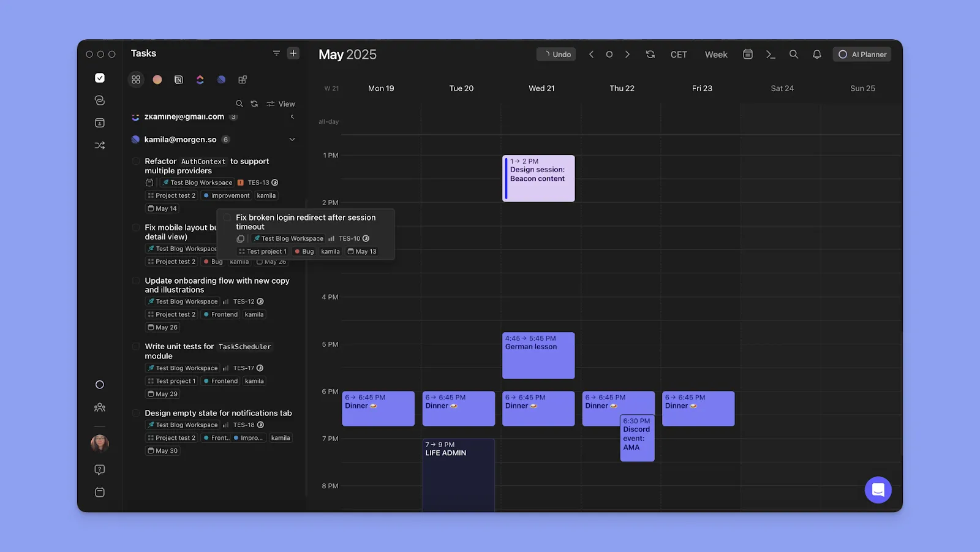Expand the zkaminej@gmail.com task group

pyautogui.click(x=292, y=116)
